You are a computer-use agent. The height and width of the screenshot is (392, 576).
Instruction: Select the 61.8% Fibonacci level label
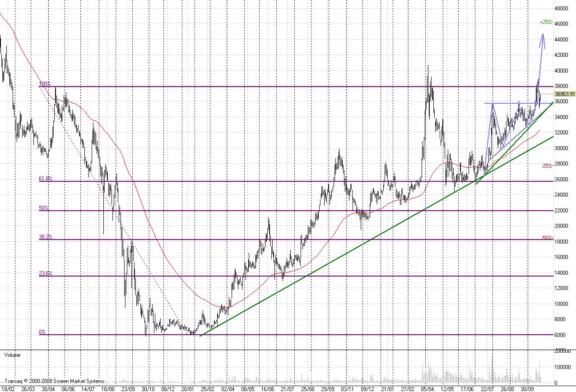coord(45,179)
